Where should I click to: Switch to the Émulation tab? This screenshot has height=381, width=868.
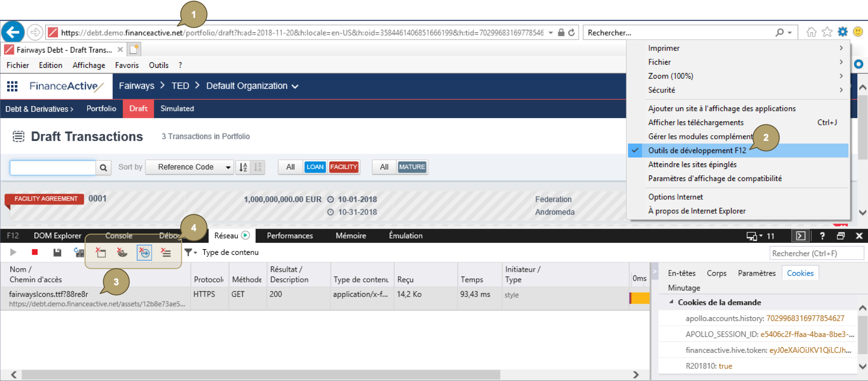tap(406, 236)
